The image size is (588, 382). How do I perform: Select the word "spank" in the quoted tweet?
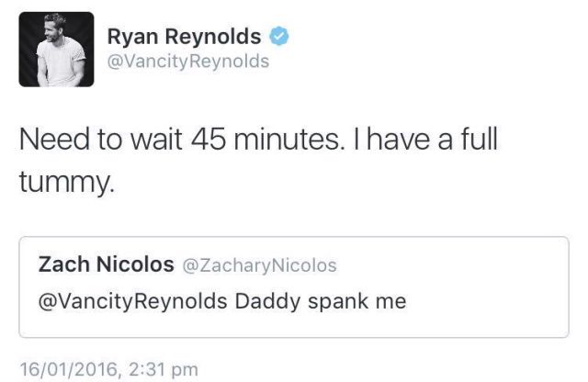(x=338, y=302)
